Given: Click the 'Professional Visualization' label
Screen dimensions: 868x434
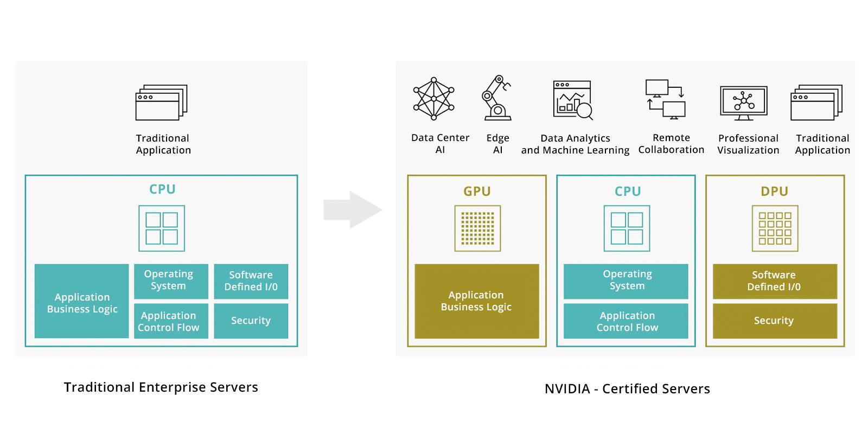Looking at the screenshot, I should [x=748, y=144].
